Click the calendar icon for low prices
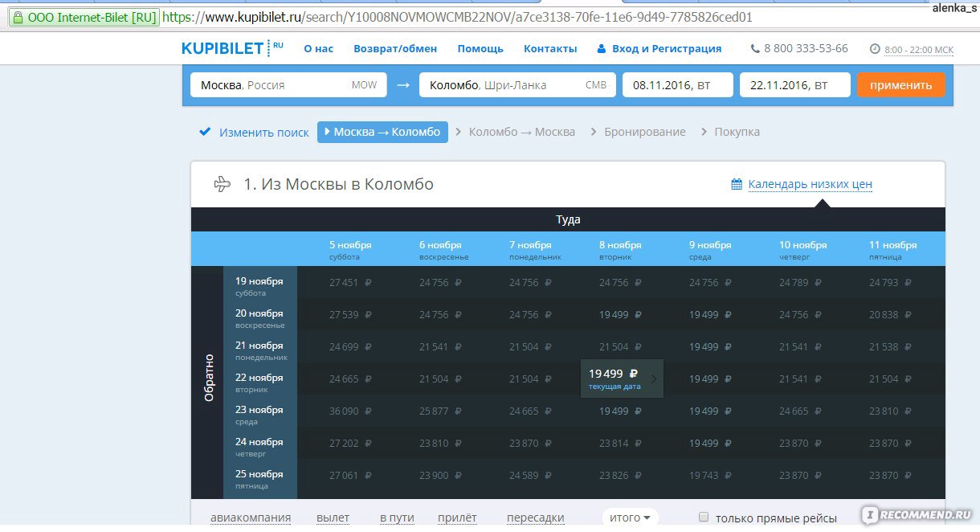The width and height of the screenshot is (980, 532). click(737, 184)
